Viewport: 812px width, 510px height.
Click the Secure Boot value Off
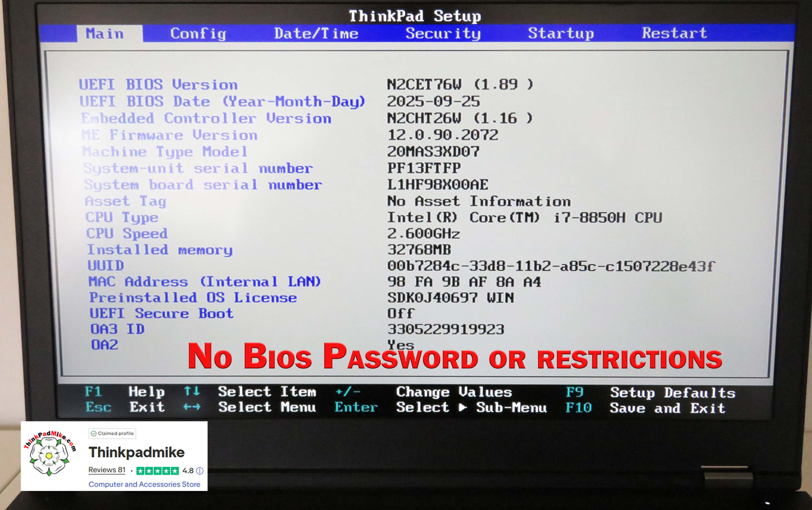pos(401,313)
